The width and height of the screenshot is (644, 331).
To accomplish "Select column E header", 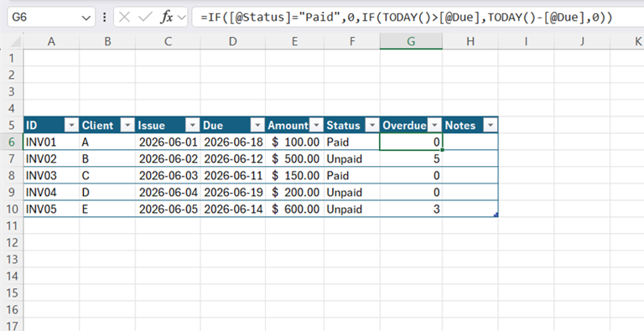I will click(x=295, y=41).
